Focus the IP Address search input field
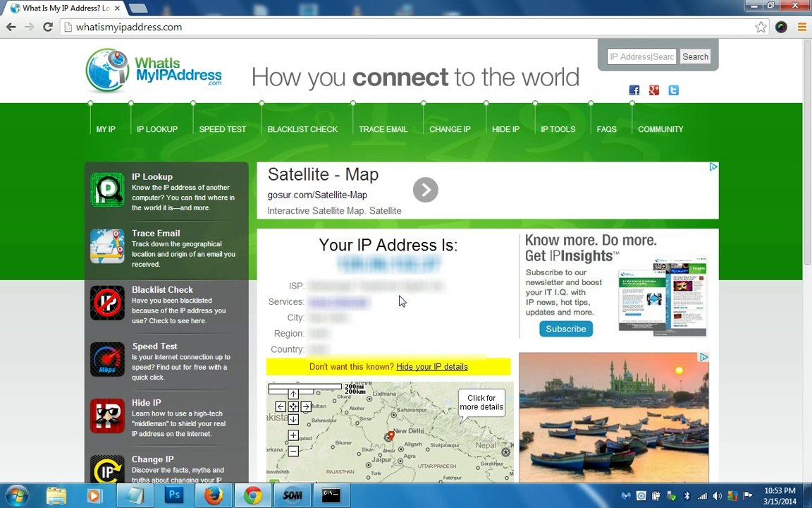 [x=642, y=56]
